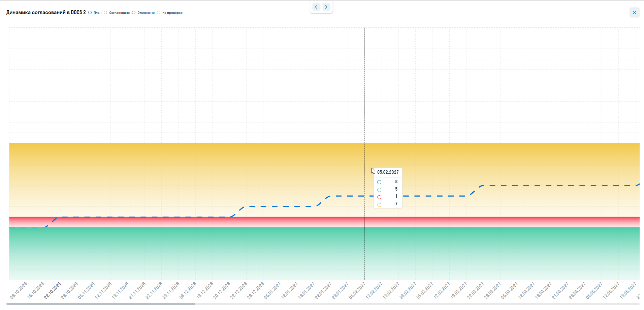Click the x-axis label 20.12.2026

[x=222, y=290]
